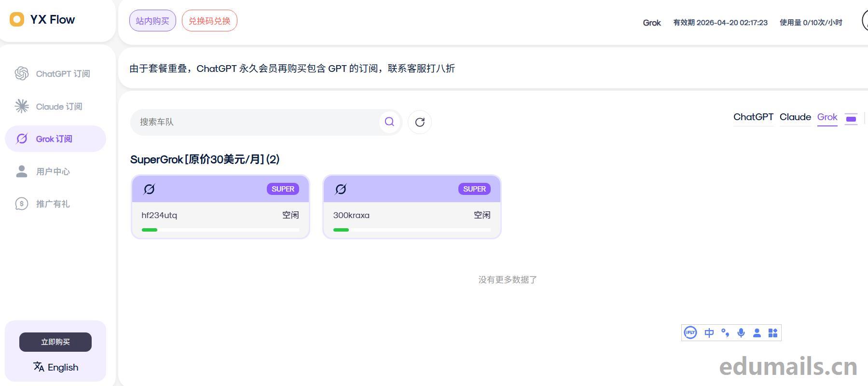This screenshot has width=868, height=386.
Task: Open iFLY toolbox grid menu
Action: (x=773, y=333)
